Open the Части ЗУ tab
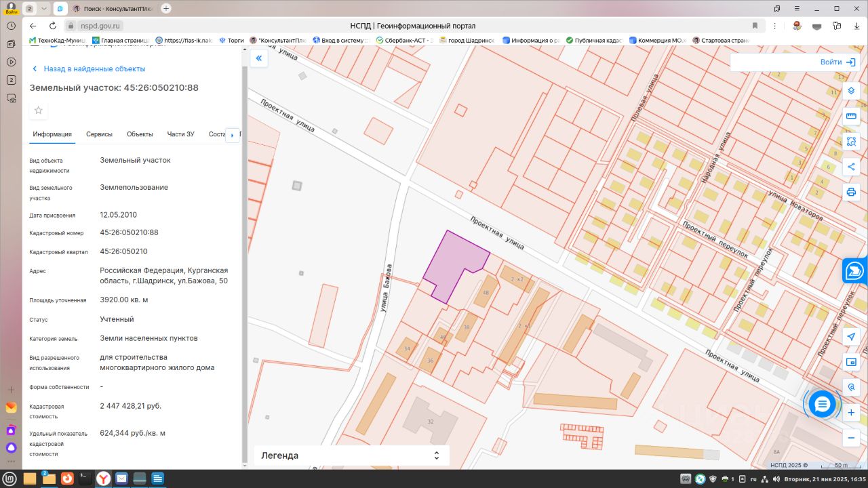This screenshot has width=868, height=488. [x=180, y=134]
